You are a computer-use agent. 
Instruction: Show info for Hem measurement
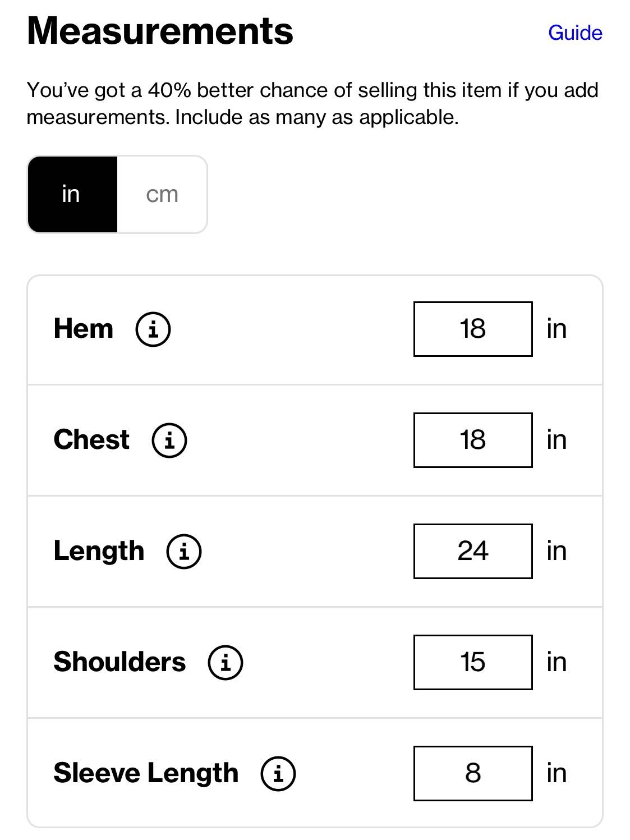point(153,329)
